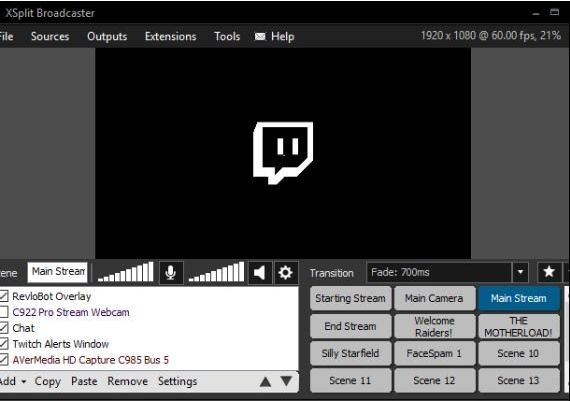Select C922 Pro Stream Webcam row
Image resolution: width=570 pixels, height=401 pixels.
[x=149, y=312]
